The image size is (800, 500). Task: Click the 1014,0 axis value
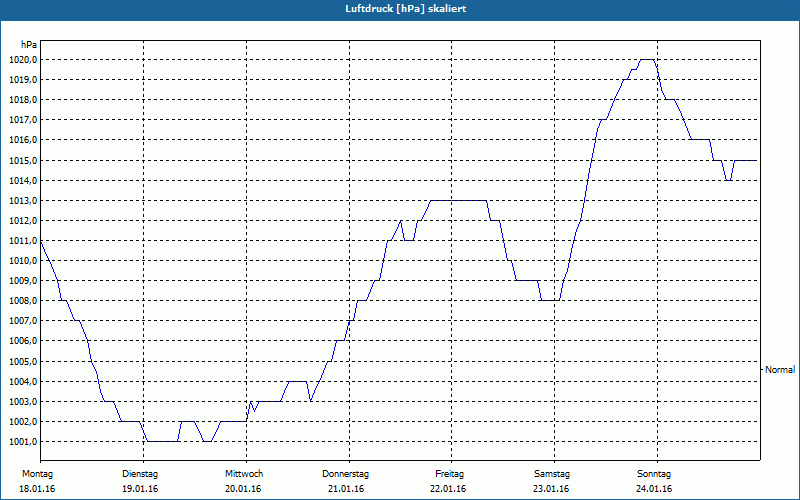pos(23,181)
